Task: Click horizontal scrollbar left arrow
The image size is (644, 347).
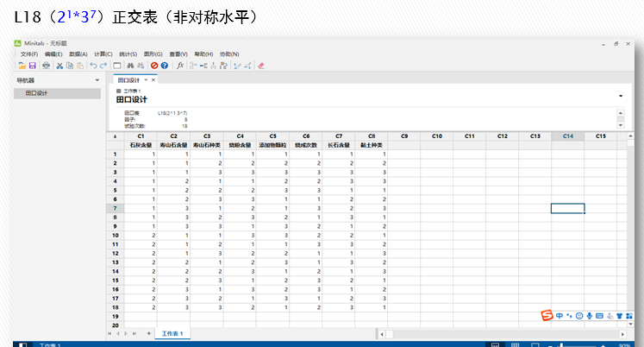Action: [x=382, y=334]
